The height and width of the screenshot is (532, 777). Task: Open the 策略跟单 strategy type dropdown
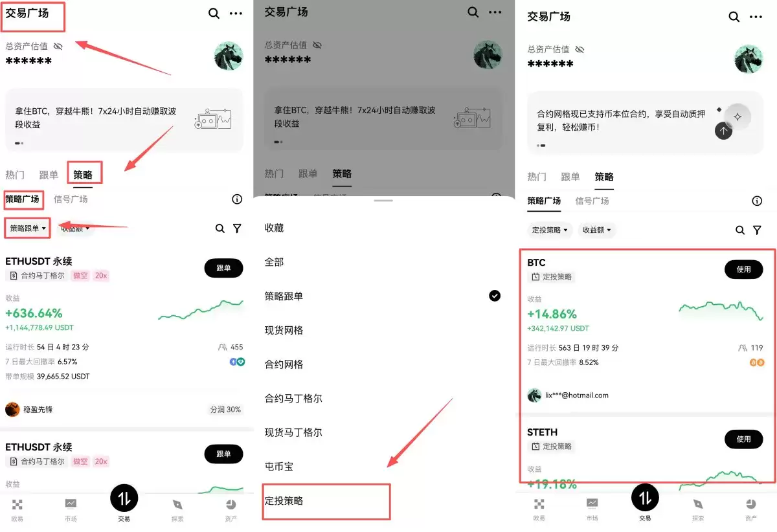click(28, 228)
